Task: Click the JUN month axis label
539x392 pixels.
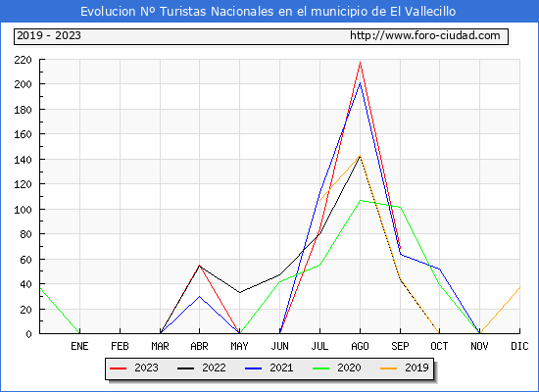Action: click(280, 346)
